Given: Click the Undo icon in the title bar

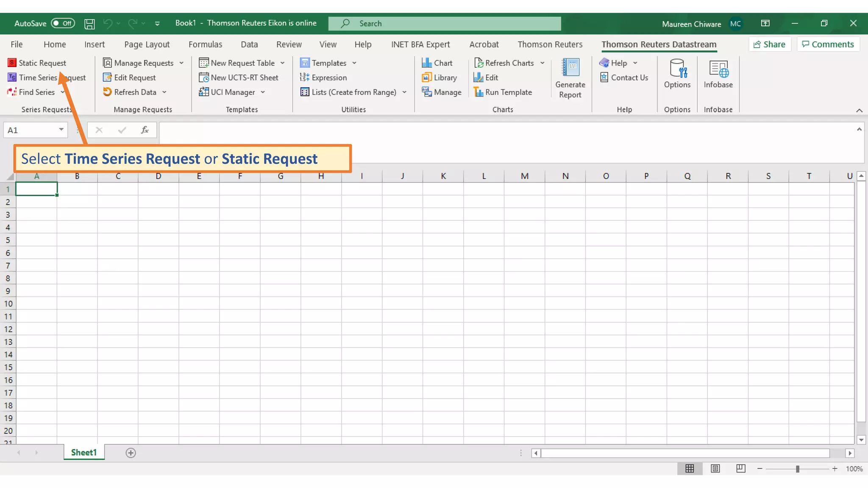Looking at the screenshot, I should 108,24.
